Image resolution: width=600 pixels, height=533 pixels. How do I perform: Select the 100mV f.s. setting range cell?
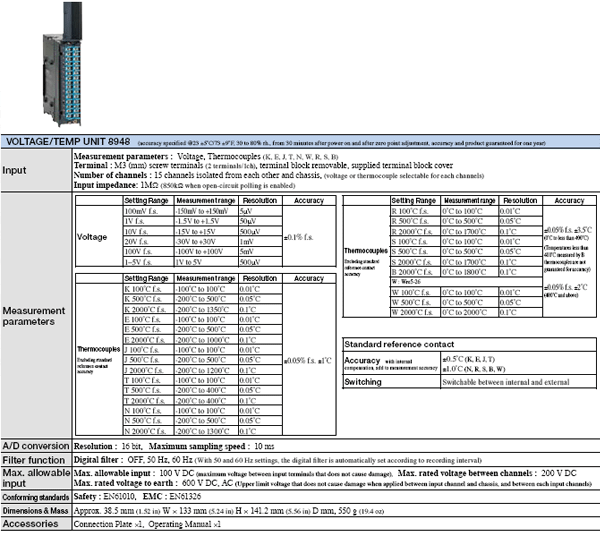tap(141, 210)
